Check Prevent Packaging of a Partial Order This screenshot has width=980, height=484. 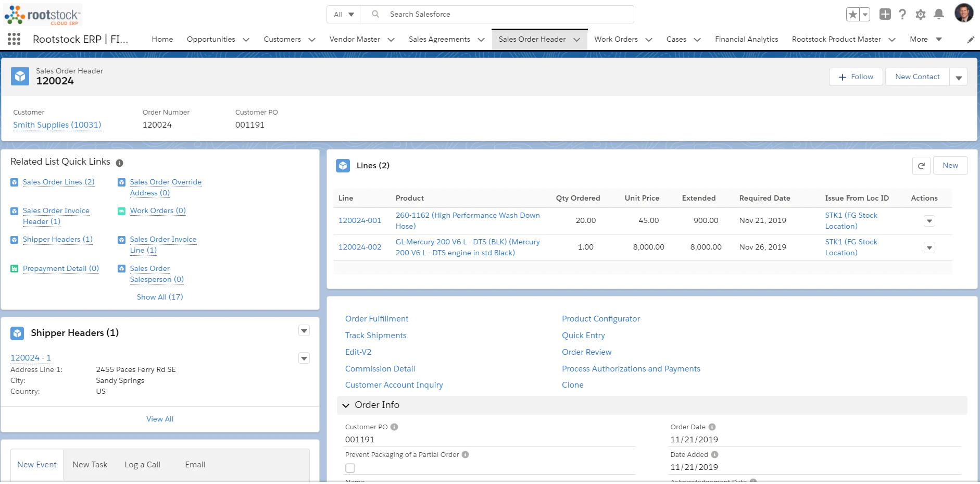tap(350, 467)
